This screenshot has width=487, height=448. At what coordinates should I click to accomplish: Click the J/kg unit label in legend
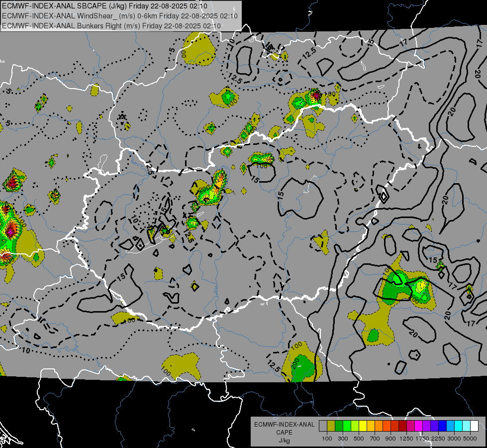coord(284,441)
